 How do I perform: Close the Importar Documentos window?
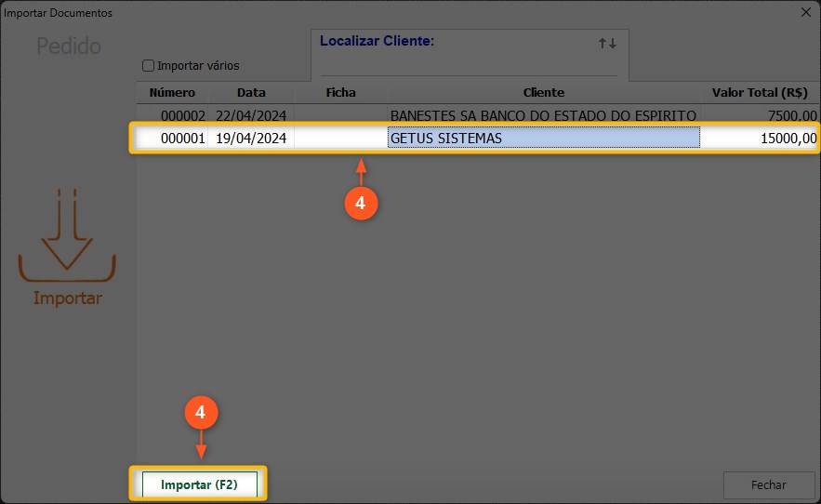click(x=805, y=12)
